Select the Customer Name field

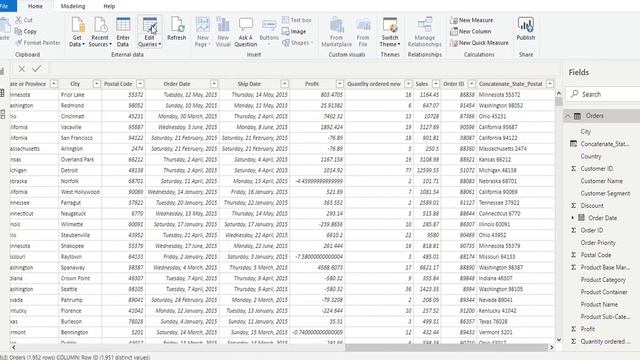coord(602,181)
